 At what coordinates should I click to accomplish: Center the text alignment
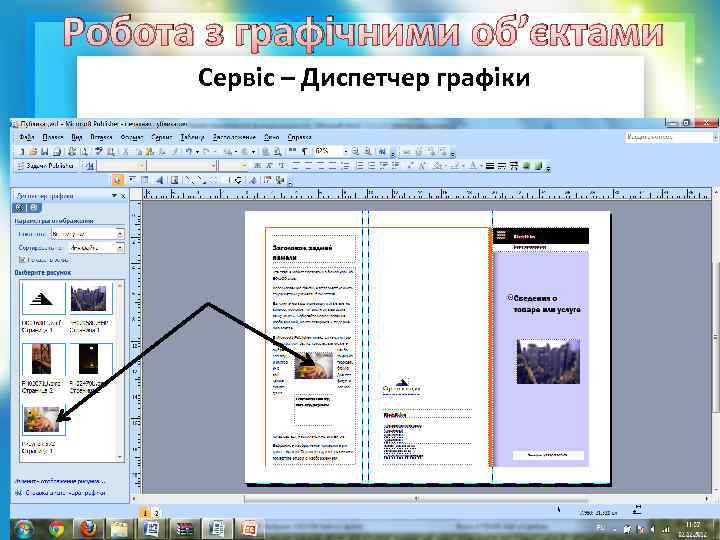[309, 166]
